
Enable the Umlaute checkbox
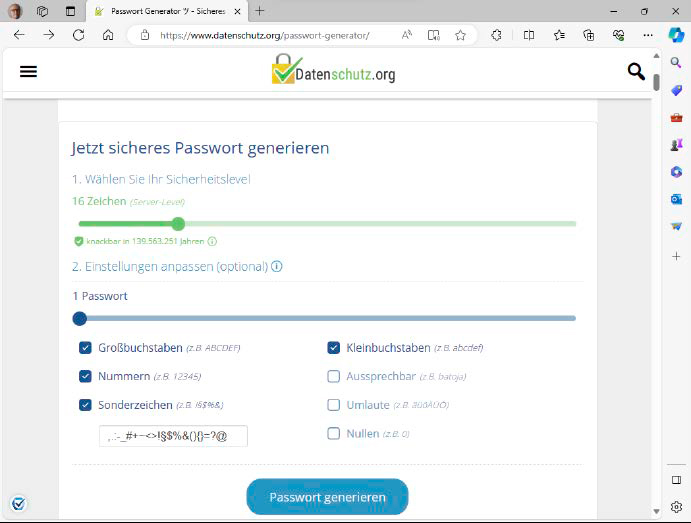(x=334, y=405)
